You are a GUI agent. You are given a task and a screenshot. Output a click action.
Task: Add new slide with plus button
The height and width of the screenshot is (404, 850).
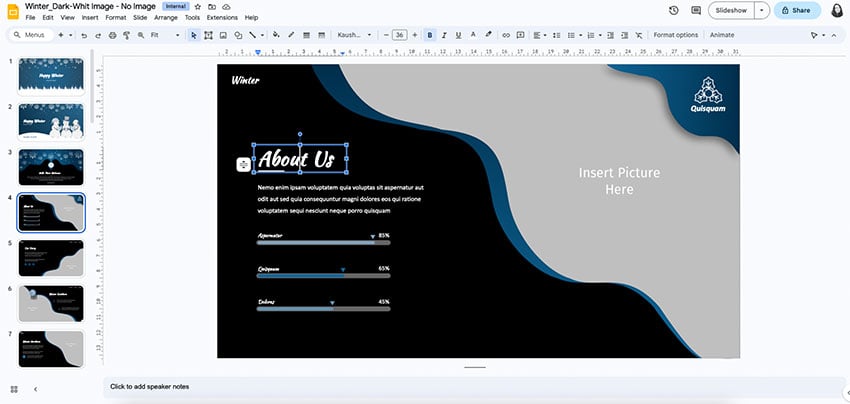click(x=61, y=35)
